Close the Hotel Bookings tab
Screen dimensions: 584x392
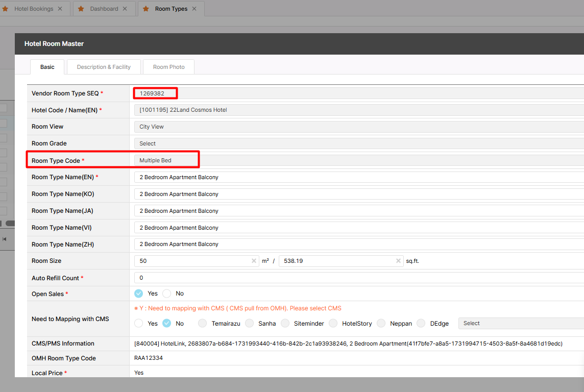60,9
